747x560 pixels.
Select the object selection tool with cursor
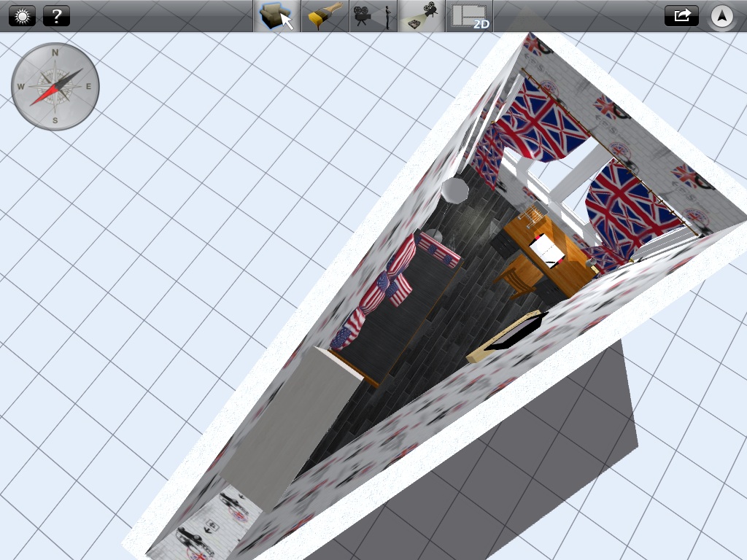click(x=276, y=16)
